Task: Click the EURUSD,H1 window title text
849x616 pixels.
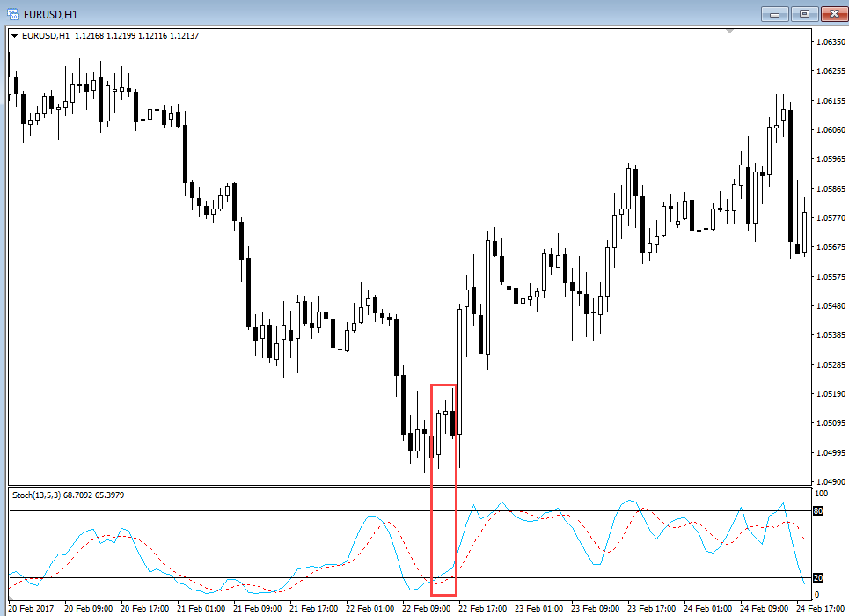Action: (51, 13)
